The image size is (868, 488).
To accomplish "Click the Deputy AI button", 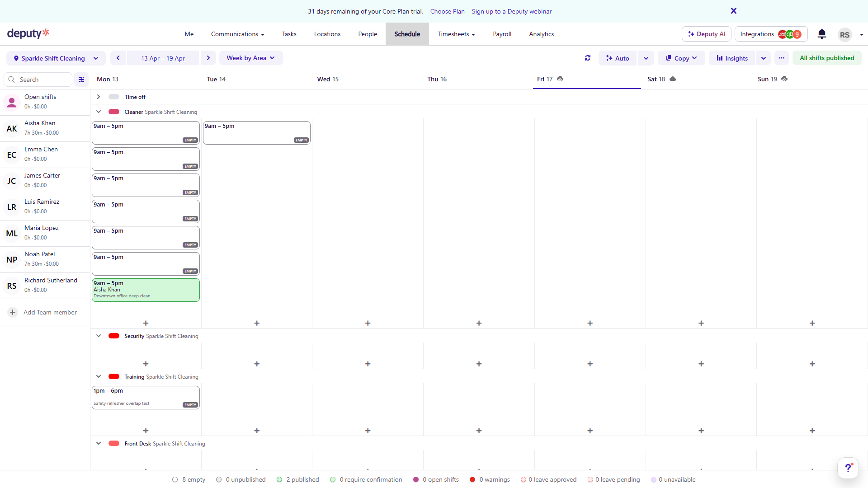I will coord(706,34).
